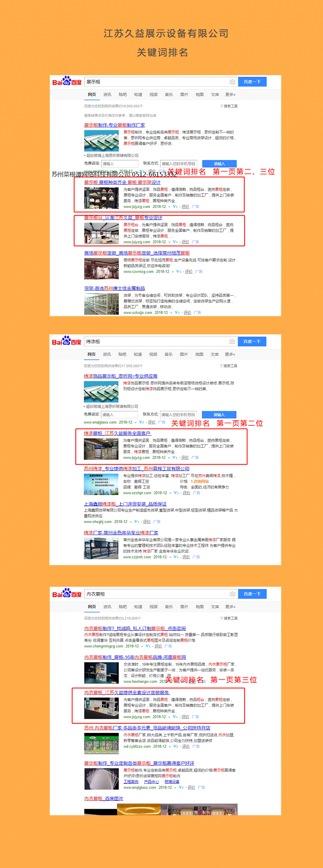Open result 展示柜台_认准江苏久益_展柜专业设计
323x868 pixels.
[123, 218]
